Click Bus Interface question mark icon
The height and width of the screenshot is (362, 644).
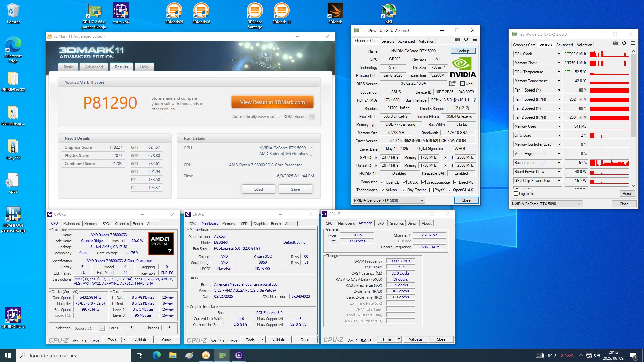474,100
